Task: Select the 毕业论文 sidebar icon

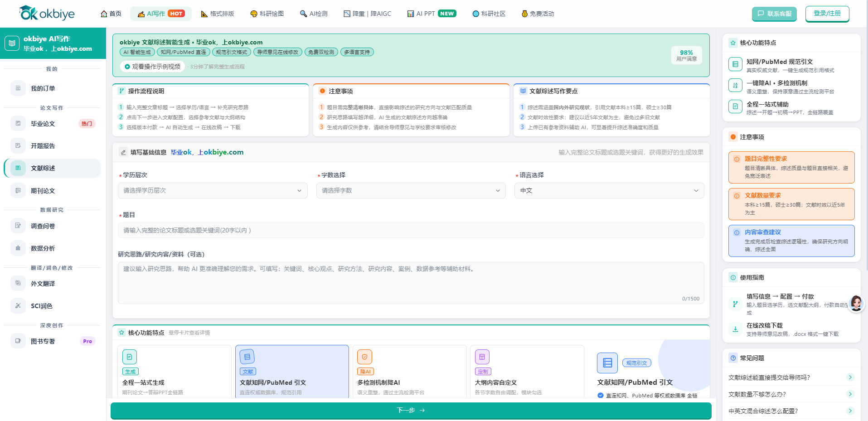Action: (x=18, y=124)
